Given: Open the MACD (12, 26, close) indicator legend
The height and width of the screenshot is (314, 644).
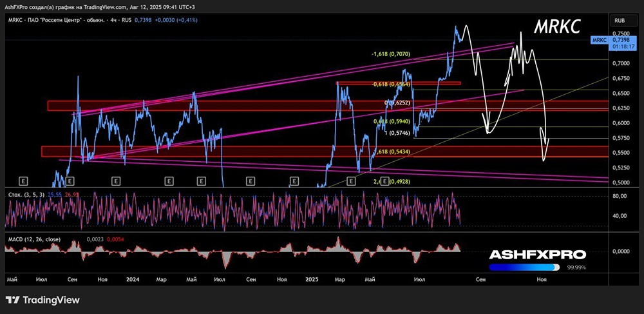Looking at the screenshot, I should [x=34, y=239].
